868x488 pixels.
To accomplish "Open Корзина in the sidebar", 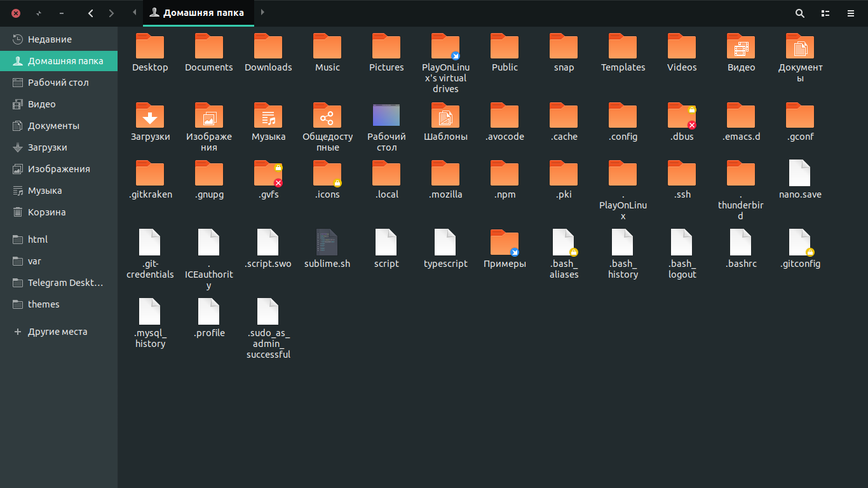I will [x=58, y=212].
